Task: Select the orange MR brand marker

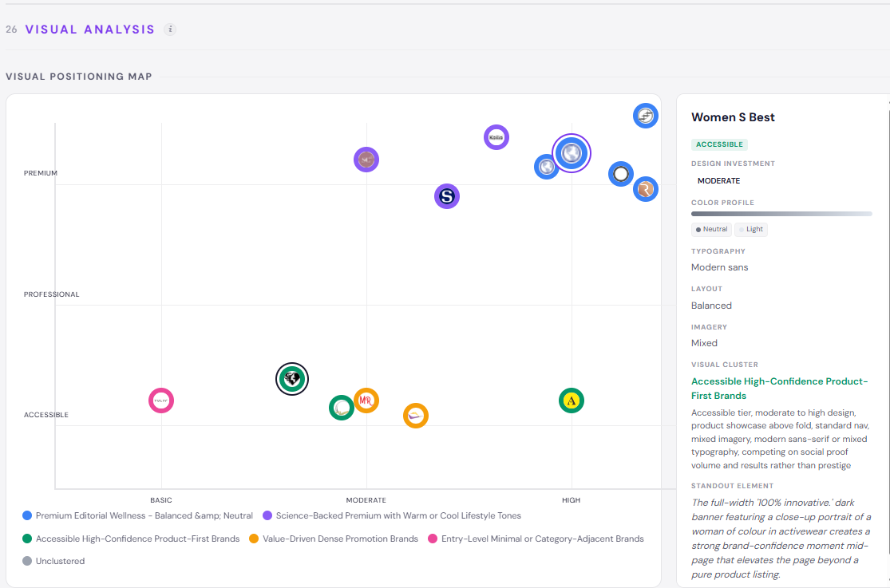Action: click(366, 401)
